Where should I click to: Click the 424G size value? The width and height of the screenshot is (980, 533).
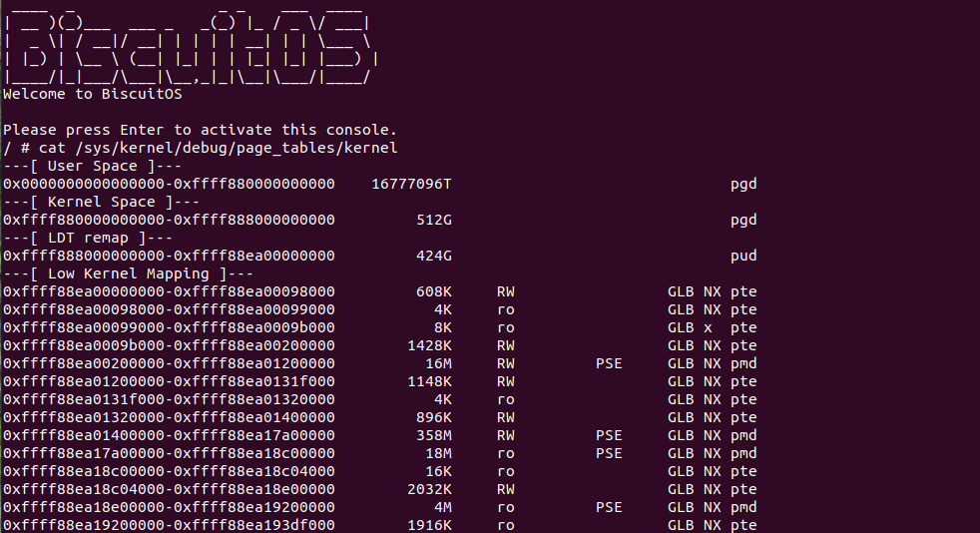click(434, 256)
